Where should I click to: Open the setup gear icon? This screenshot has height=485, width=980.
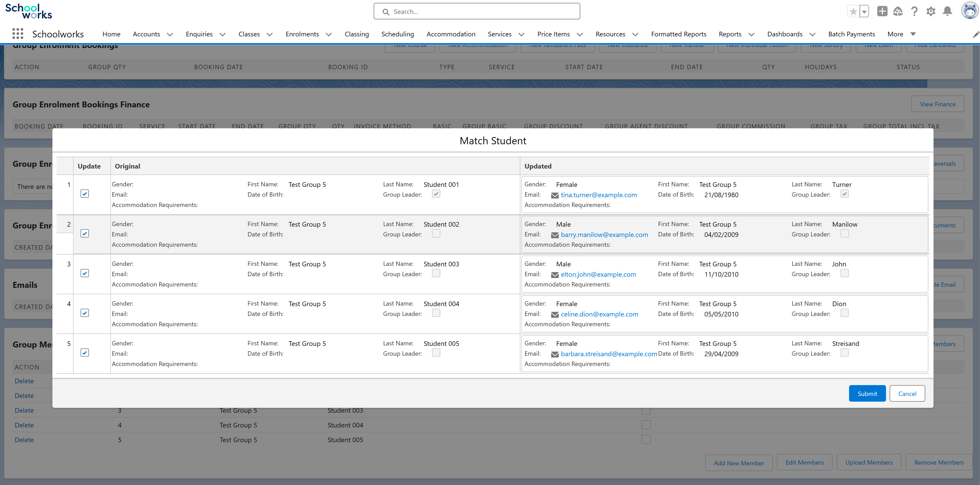point(930,11)
